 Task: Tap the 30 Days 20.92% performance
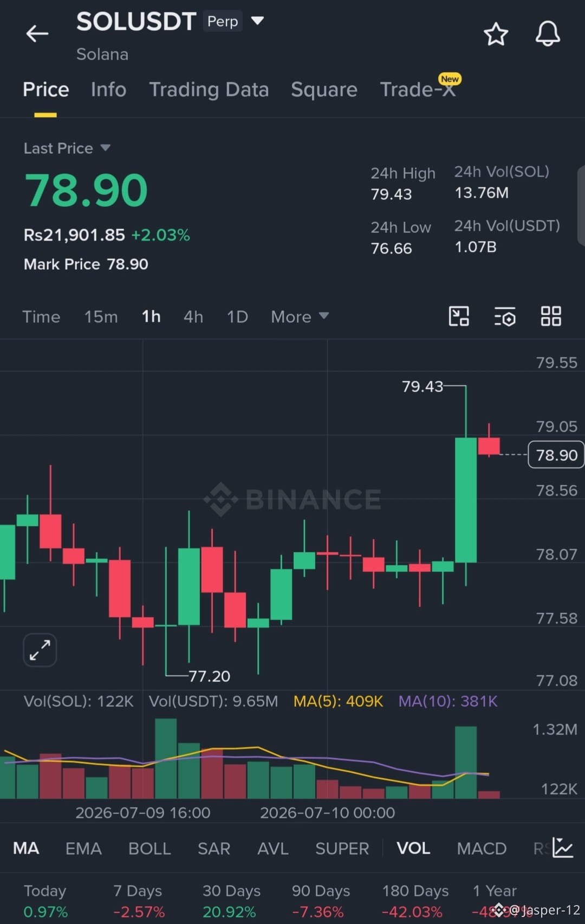(x=231, y=901)
